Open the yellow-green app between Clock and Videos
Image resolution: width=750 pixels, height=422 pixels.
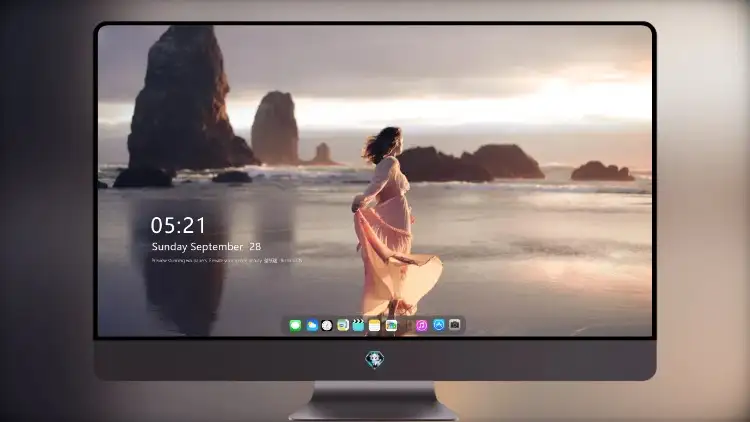(x=343, y=325)
